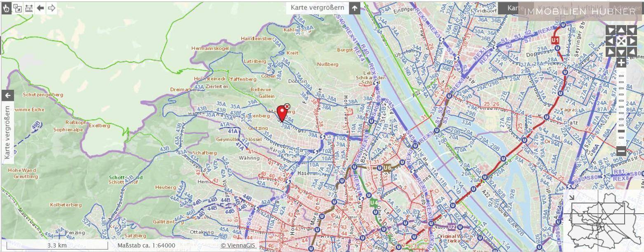Image resolution: width=644 pixels, height=252 pixels.
Task: Go back to previous map view
Action: (40, 8)
